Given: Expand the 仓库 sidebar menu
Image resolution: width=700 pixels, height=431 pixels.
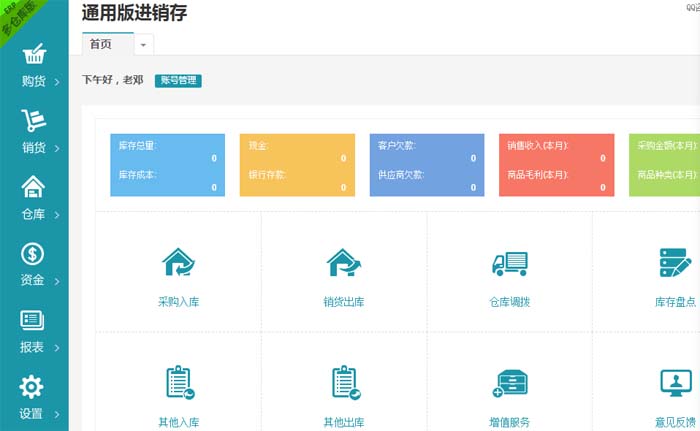Looking at the screenshot, I should click(34, 199).
